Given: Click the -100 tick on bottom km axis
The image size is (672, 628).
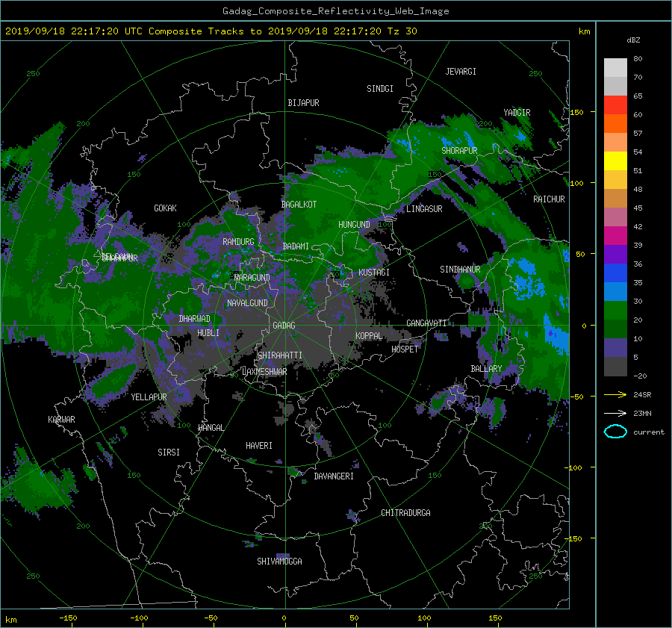Looking at the screenshot, I should [139, 618].
